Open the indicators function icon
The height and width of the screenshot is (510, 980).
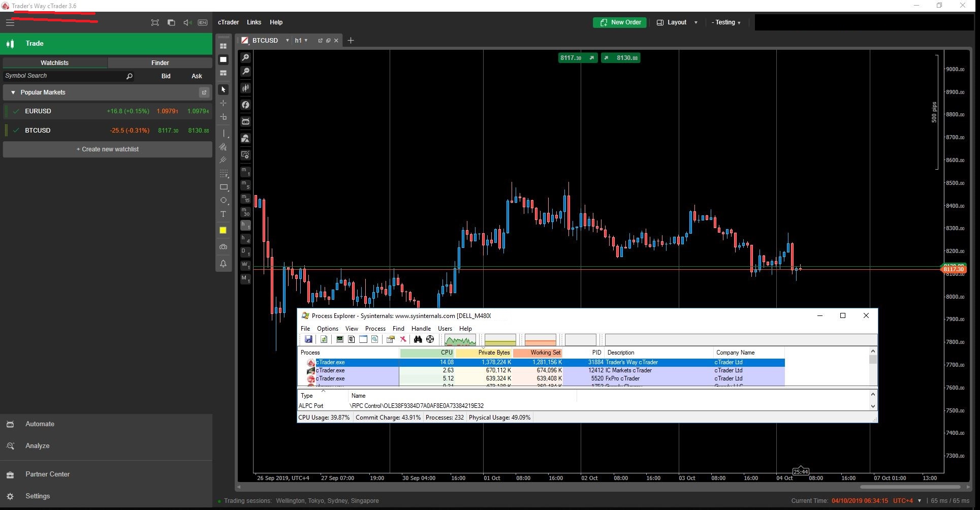(245, 105)
